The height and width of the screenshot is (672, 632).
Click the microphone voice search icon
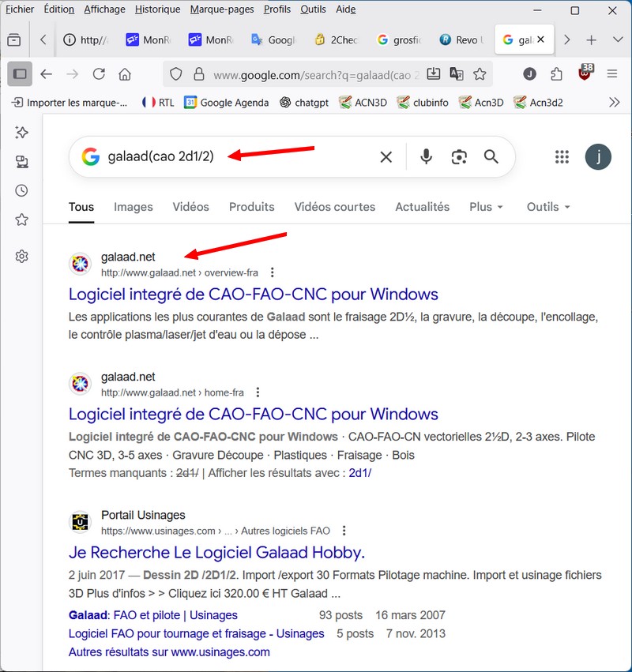click(426, 156)
